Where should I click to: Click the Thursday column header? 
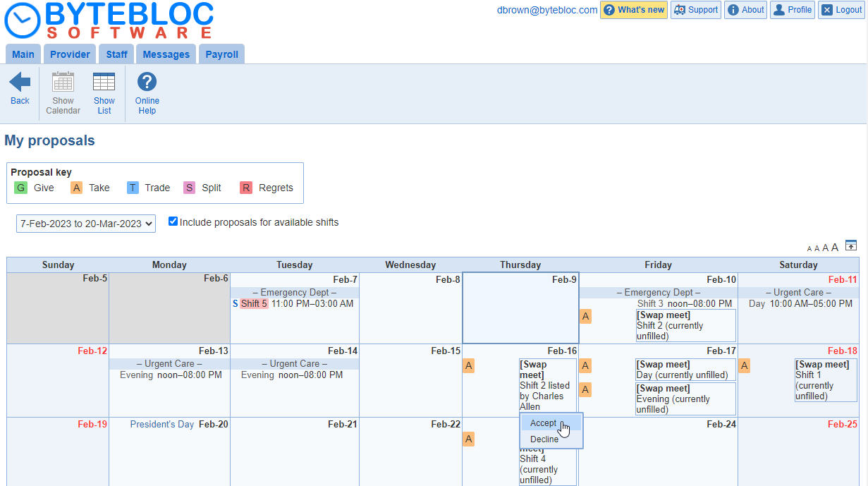pos(520,265)
